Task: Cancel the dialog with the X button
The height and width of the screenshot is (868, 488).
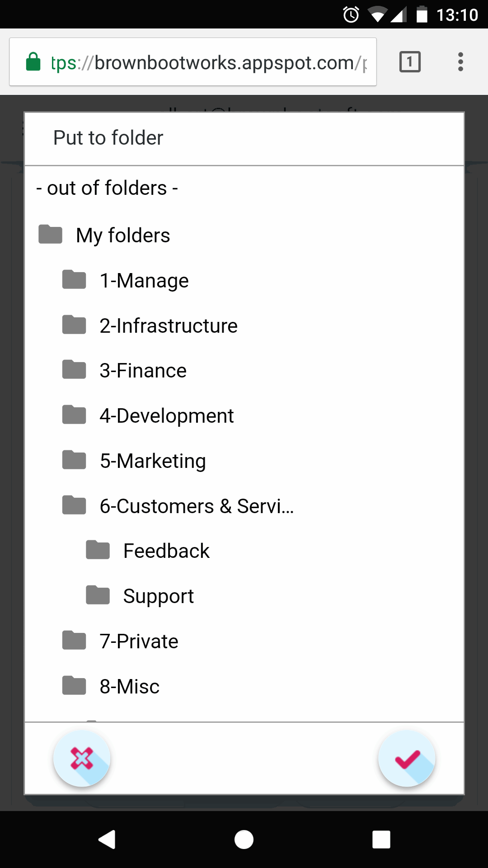Action: pos(82,759)
